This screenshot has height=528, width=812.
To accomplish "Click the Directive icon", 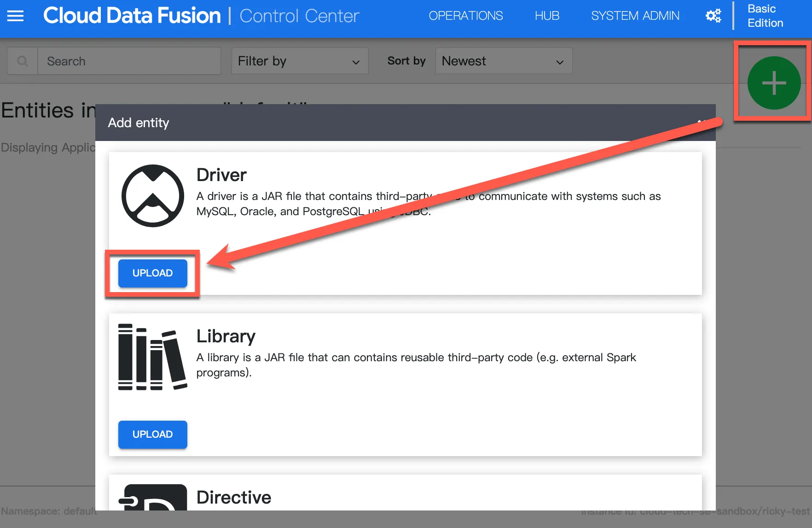I will click(x=154, y=498).
